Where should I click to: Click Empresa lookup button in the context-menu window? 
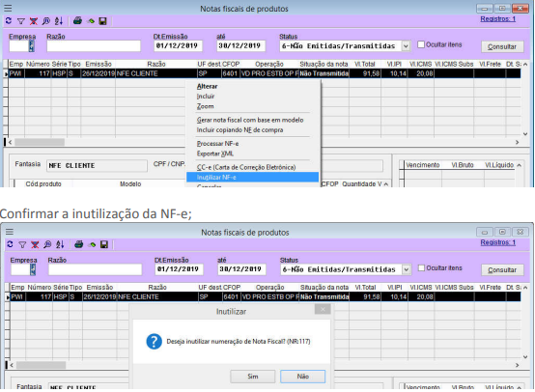pos(32,46)
